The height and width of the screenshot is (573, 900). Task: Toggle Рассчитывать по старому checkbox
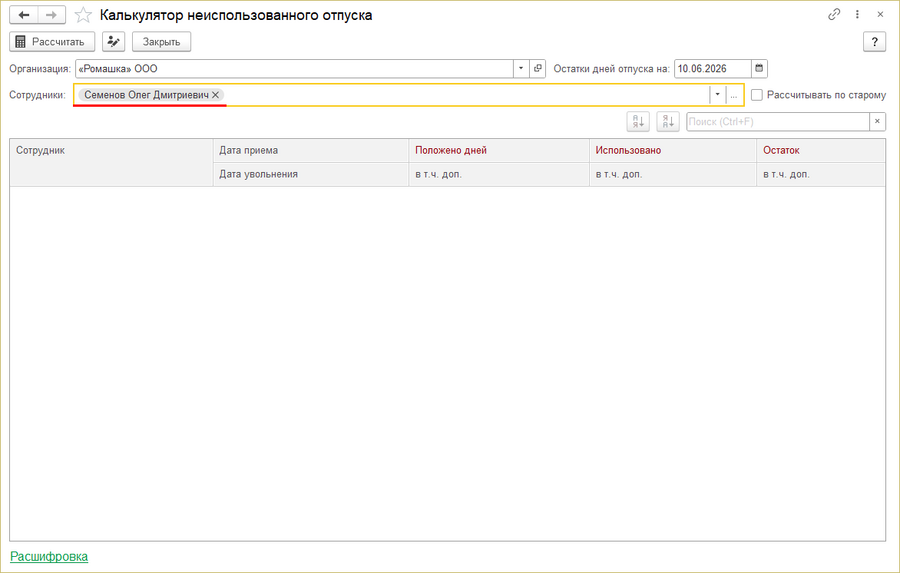[x=757, y=95]
